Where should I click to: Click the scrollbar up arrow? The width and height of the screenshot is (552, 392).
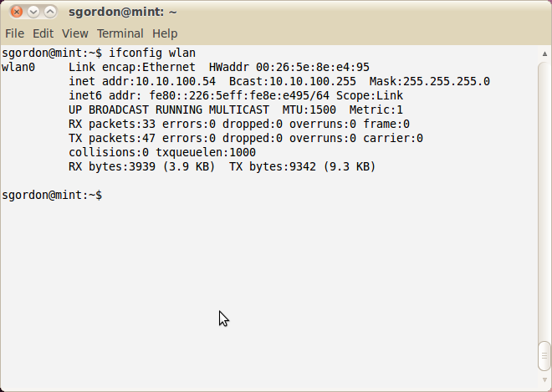click(544, 53)
